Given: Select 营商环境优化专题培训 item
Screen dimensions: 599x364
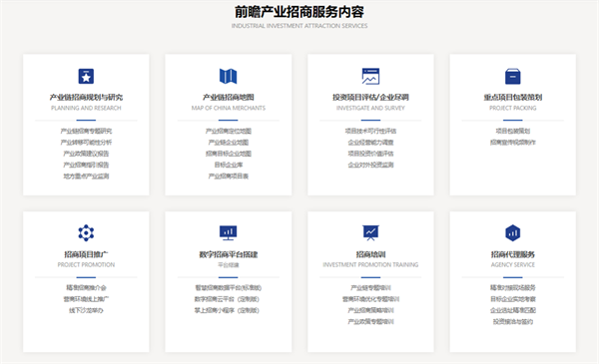Looking at the screenshot, I should [370, 299].
